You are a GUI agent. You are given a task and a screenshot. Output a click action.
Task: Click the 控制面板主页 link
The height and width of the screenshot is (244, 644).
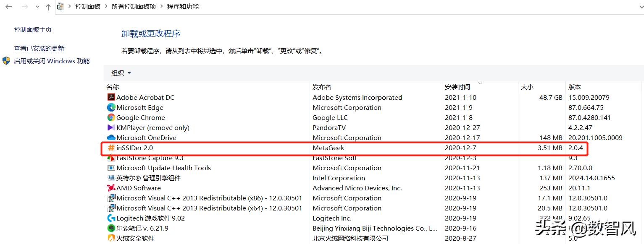tap(32, 29)
